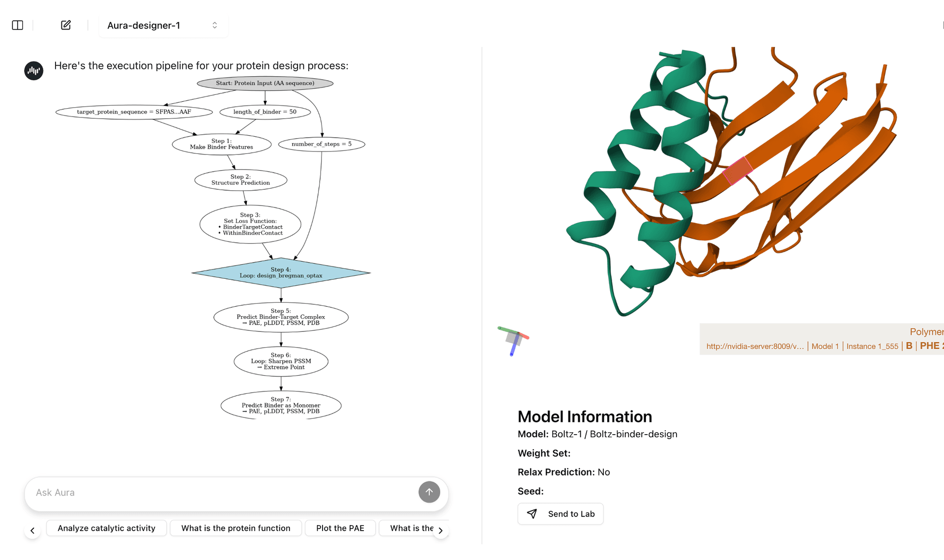Toggle the split-panel sidebar layout icon
Viewport: 944px width, 560px height.
(x=17, y=25)
